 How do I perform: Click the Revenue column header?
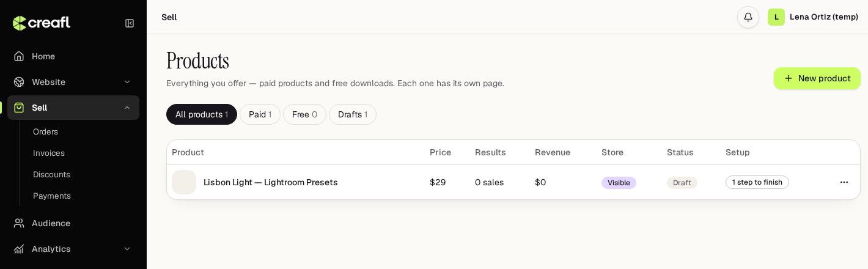pyautogui.click(x=553, y=152)
